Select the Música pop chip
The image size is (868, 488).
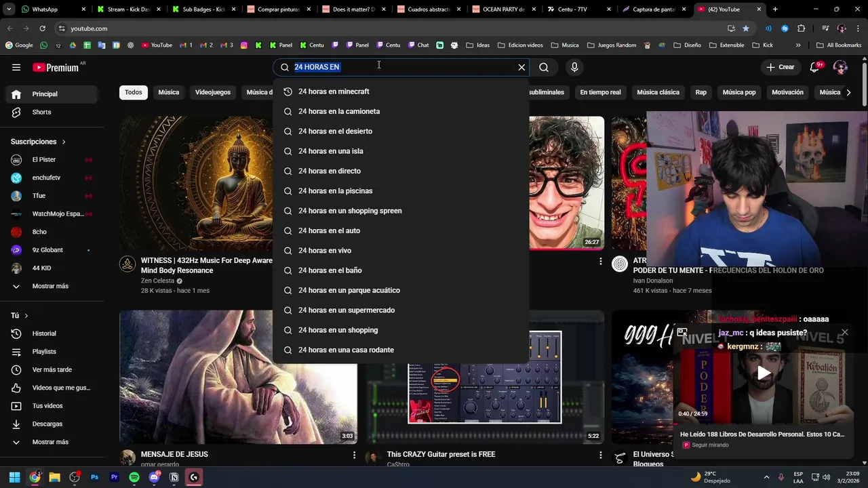tap(739, 92)
